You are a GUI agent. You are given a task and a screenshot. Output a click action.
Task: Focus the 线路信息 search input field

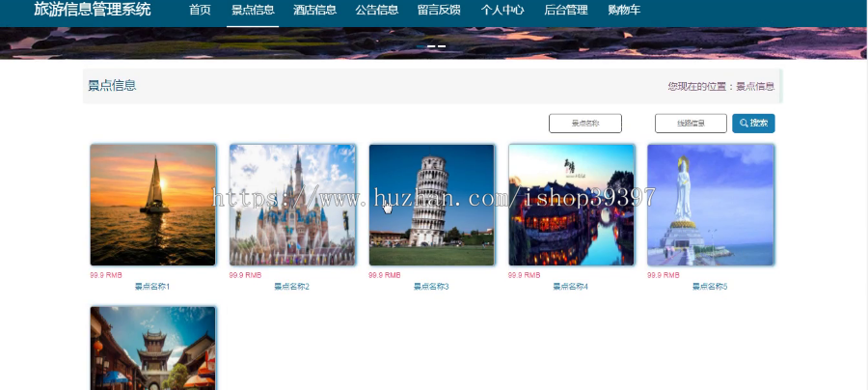(691, 124)
